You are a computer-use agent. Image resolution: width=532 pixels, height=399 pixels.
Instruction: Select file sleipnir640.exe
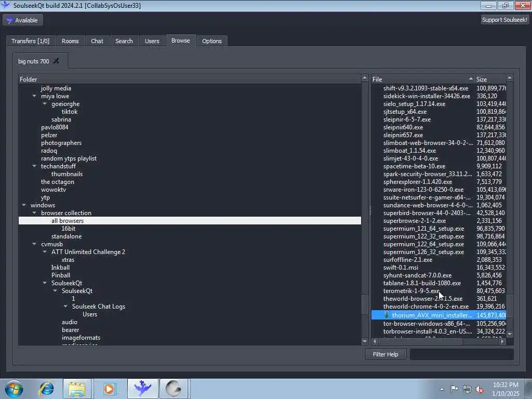[x=403, y=127]
